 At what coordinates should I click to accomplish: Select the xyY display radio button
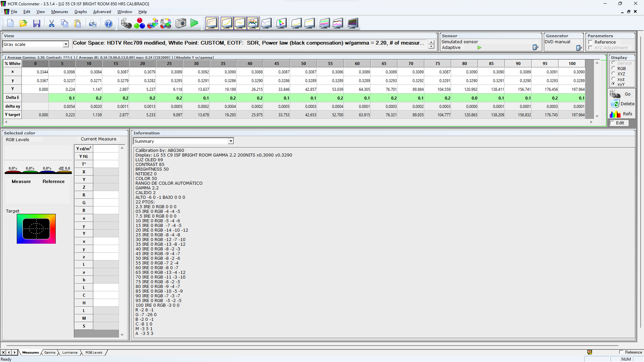click(614, 84)
